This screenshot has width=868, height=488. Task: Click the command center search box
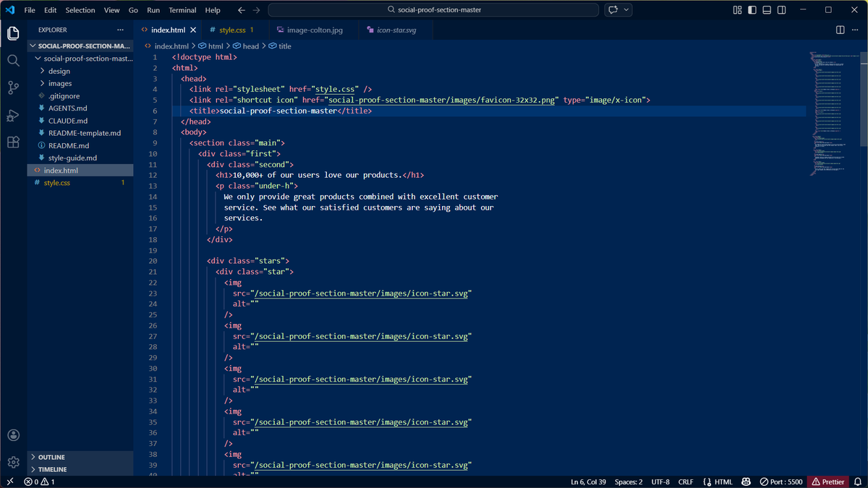(x=433, y=10)
